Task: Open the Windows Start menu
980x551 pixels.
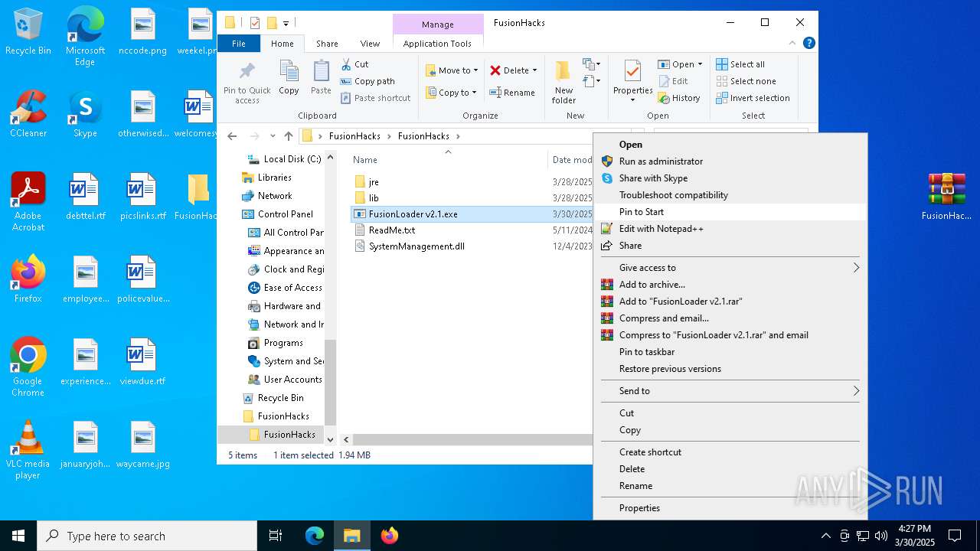Action: coord(18,536)
